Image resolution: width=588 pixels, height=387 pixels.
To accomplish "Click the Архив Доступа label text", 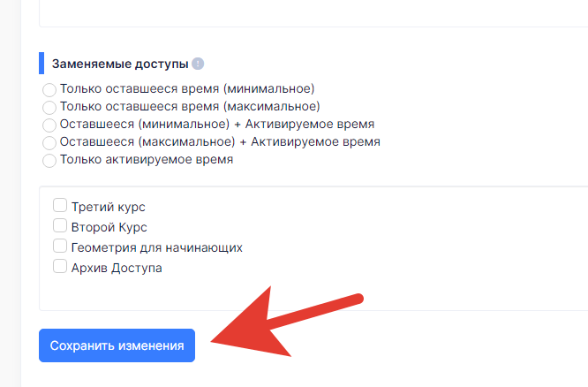I will [x=117, y=268].
